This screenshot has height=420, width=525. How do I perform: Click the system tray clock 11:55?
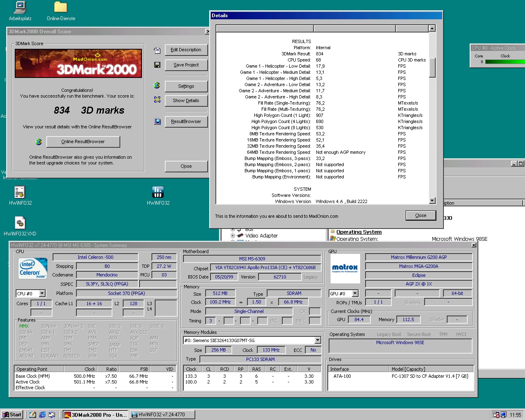[x=515, y=415]
